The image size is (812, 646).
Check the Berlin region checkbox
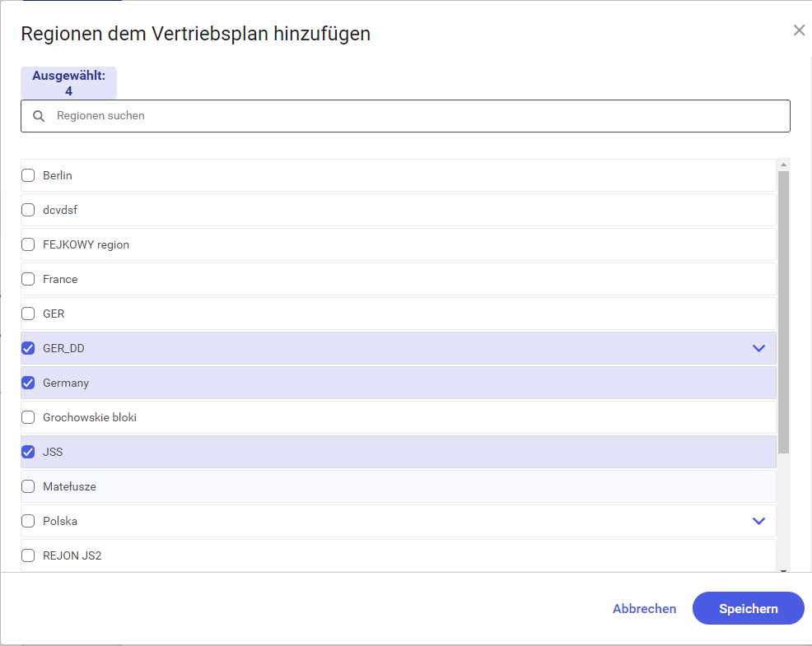click(28, 175)
